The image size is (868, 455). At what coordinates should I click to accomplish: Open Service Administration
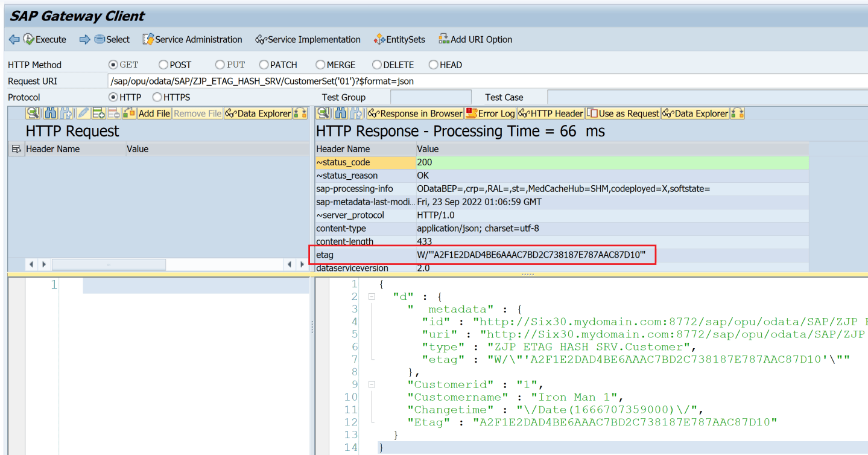click(192, 39)
